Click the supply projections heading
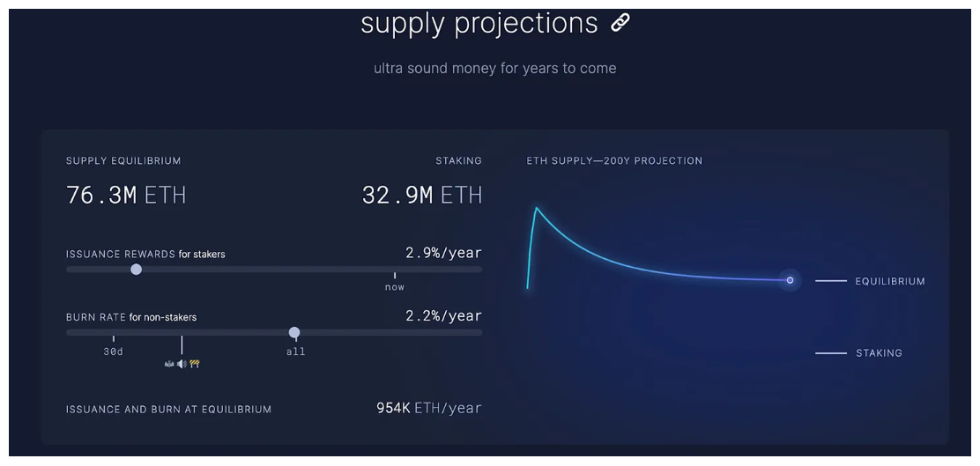The width and height of the screenshot is (980, 466). pos(479,23)
